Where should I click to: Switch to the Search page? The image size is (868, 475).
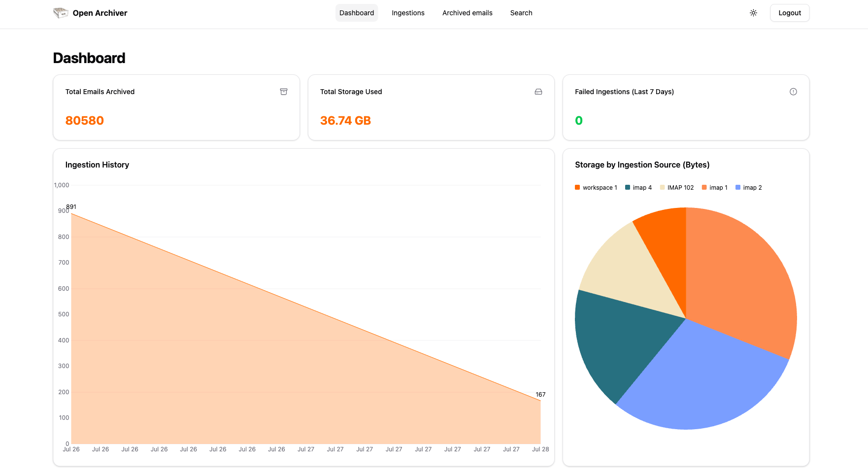521,13
